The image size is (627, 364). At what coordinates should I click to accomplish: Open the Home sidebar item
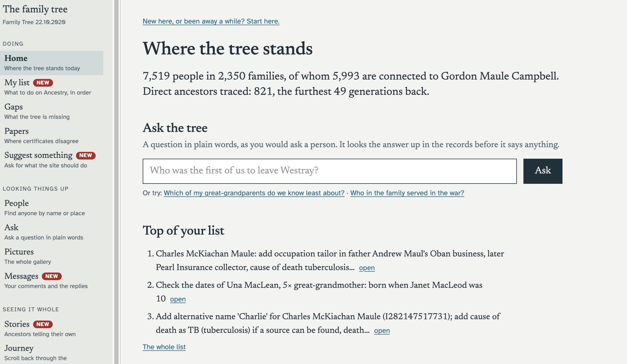click(52, 63)
